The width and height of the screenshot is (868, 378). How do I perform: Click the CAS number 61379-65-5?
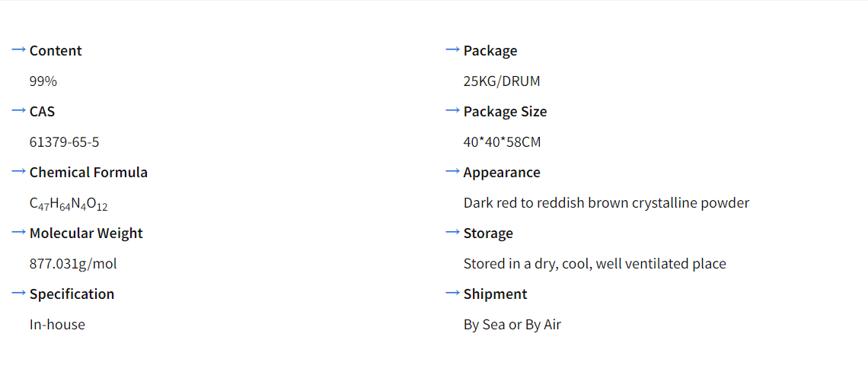pyautogui.click(x=64, y=142)
